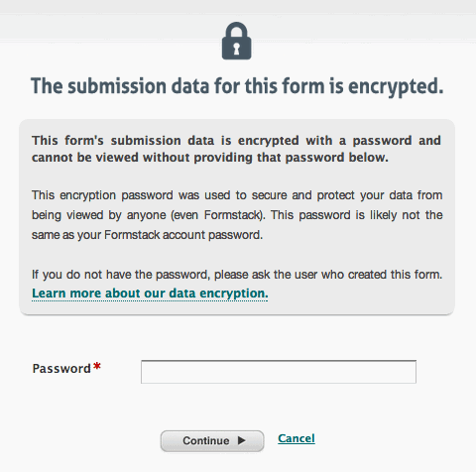Click the arrow icon on the Continue button
476x472 pixels.
point(242,440)
